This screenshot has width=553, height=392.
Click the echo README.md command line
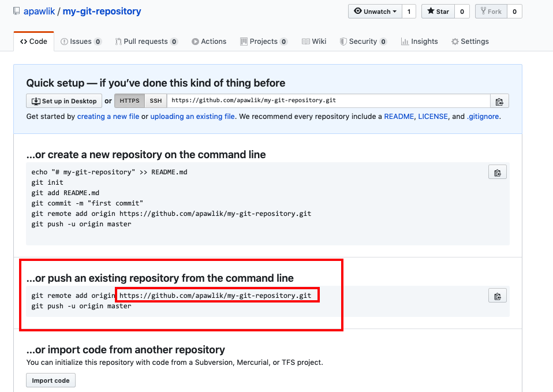pos(109,172)
